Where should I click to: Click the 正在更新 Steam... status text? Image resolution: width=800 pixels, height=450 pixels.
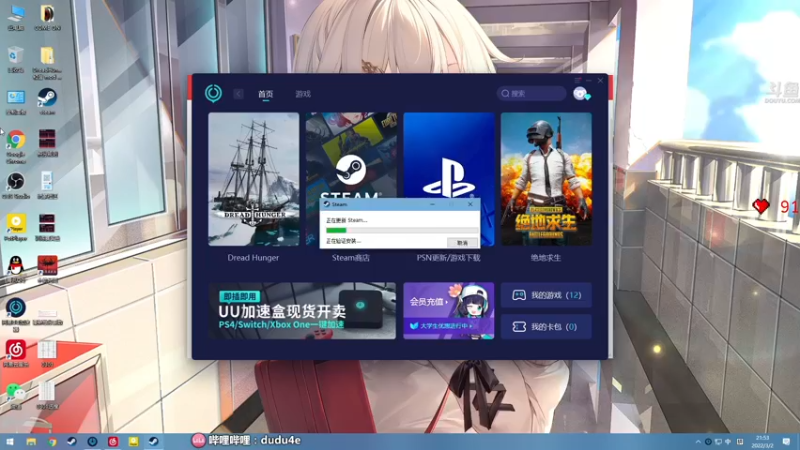(x=346, y=220)
